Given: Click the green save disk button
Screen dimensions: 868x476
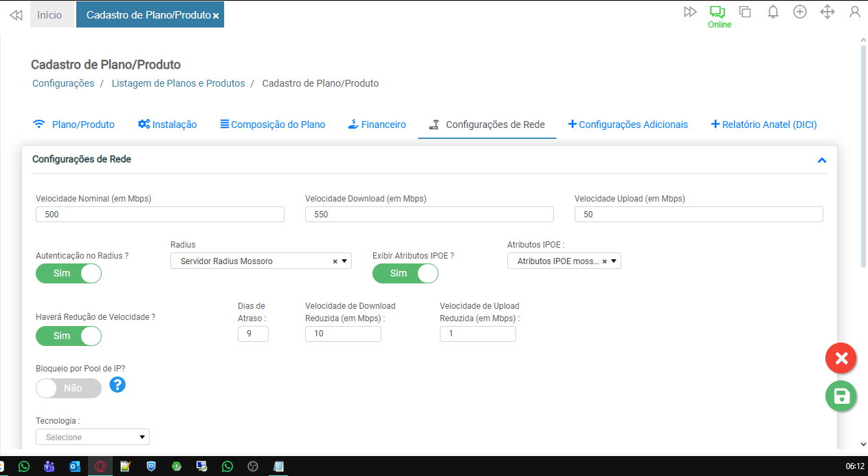Looking at the screenshot, I should [841, 396].
